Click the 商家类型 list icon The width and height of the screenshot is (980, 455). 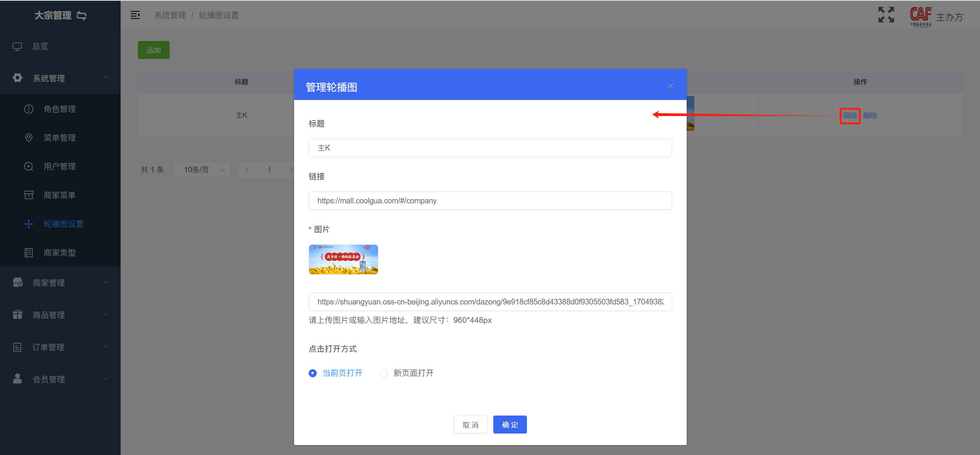(x=29, y=253)
